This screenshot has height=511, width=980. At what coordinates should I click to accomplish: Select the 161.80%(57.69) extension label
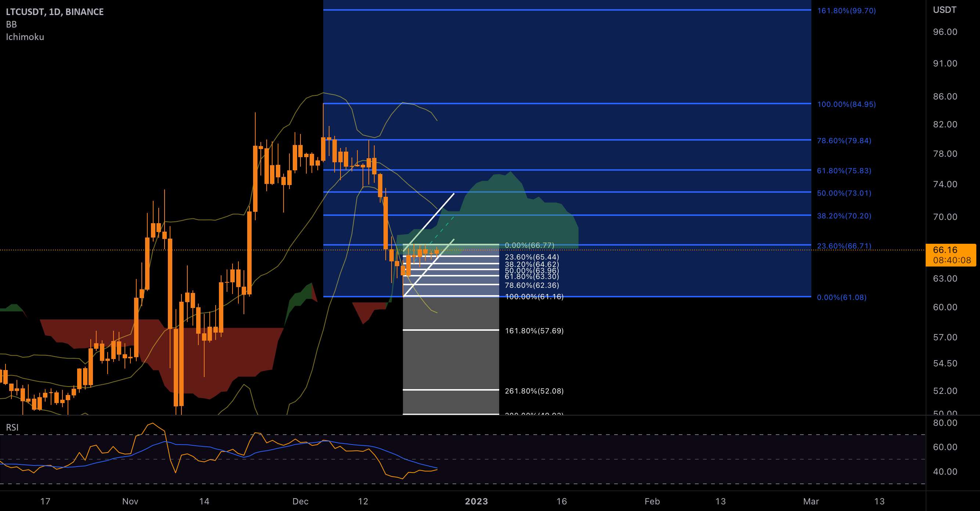click(534, 331)
